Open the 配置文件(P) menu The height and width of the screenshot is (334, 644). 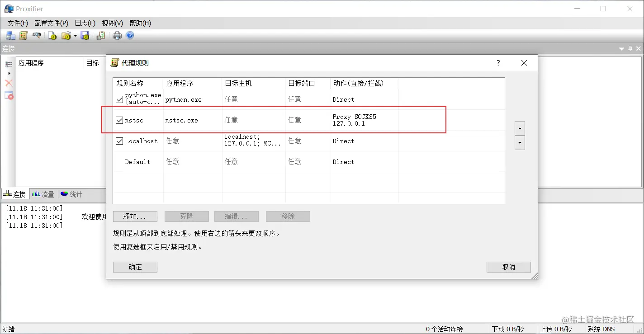pyautogui.click(x=51, y=23)
